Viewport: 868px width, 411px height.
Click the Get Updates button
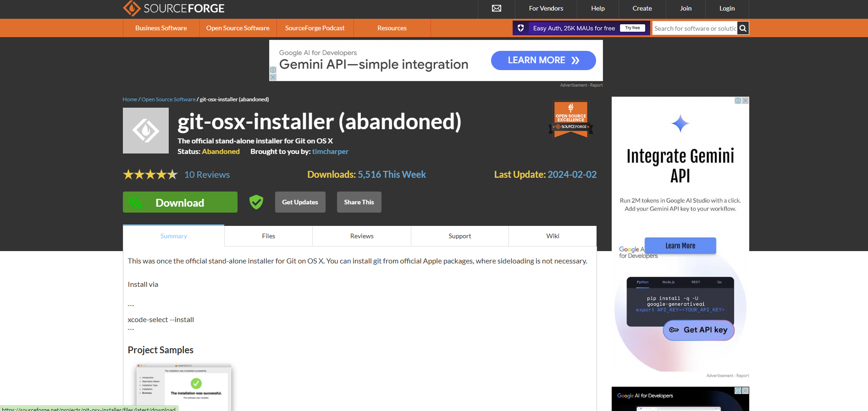pos(300,202)
